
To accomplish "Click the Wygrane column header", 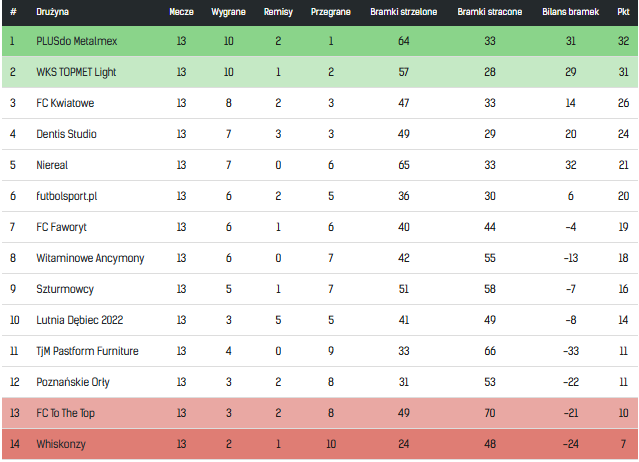I will point(228,12).
